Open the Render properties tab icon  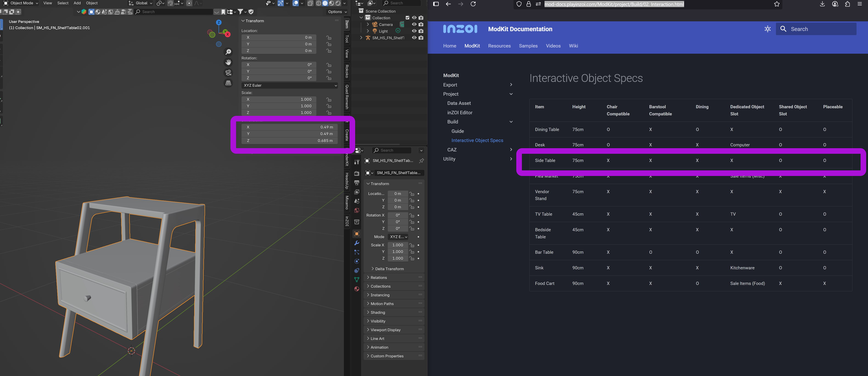point(357,173)
